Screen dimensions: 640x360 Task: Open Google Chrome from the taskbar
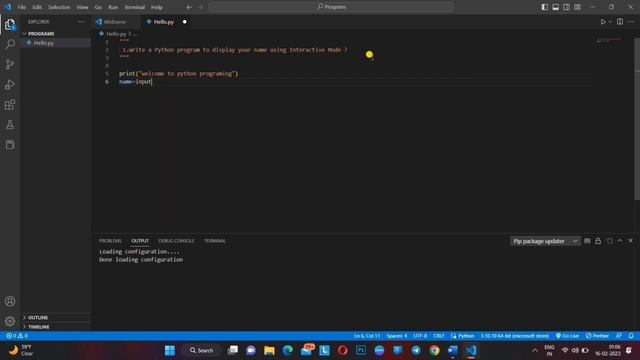pyautogui.click(x=434, y=350)
